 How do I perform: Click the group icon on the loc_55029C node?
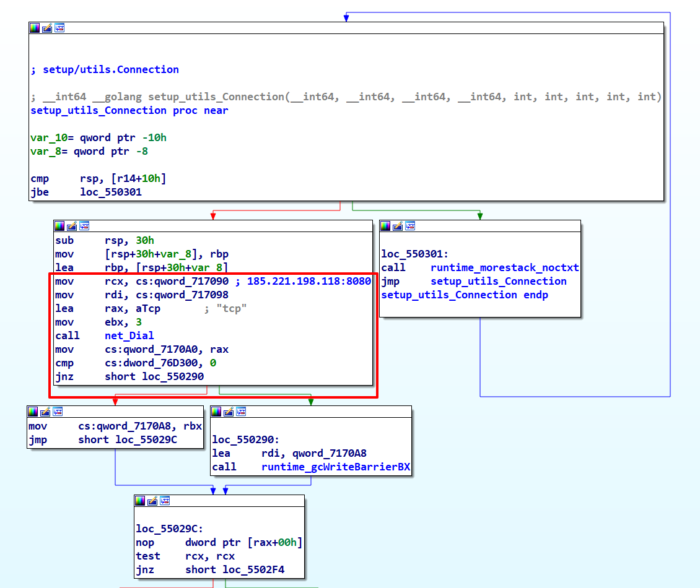tap(165, 501)
